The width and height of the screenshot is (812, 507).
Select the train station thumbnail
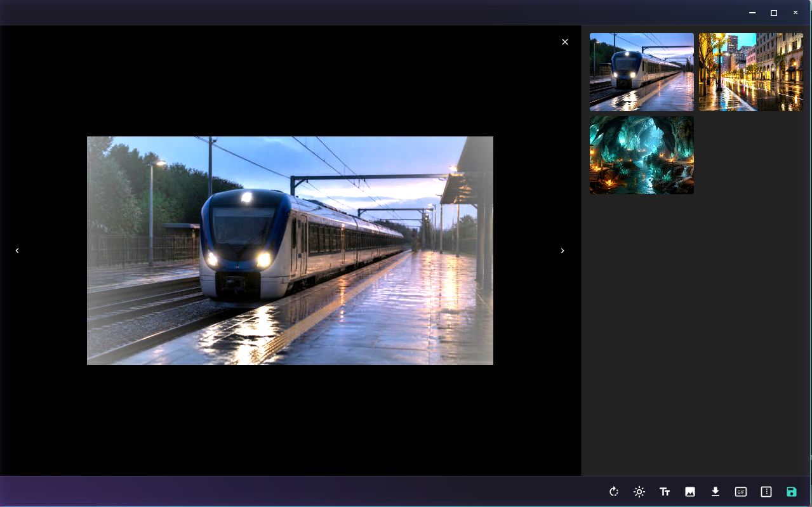pyautogui.click(x=642, y=72)
